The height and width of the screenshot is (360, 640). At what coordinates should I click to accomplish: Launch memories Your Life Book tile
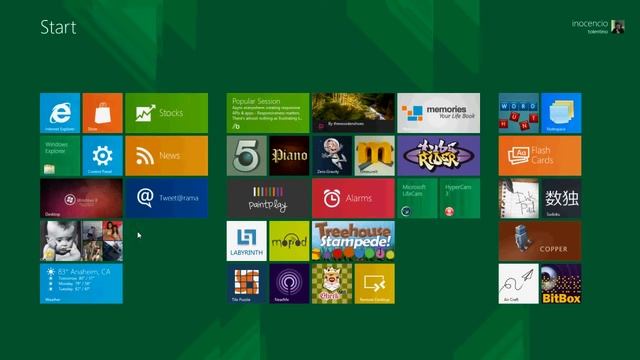coord(438,113)
